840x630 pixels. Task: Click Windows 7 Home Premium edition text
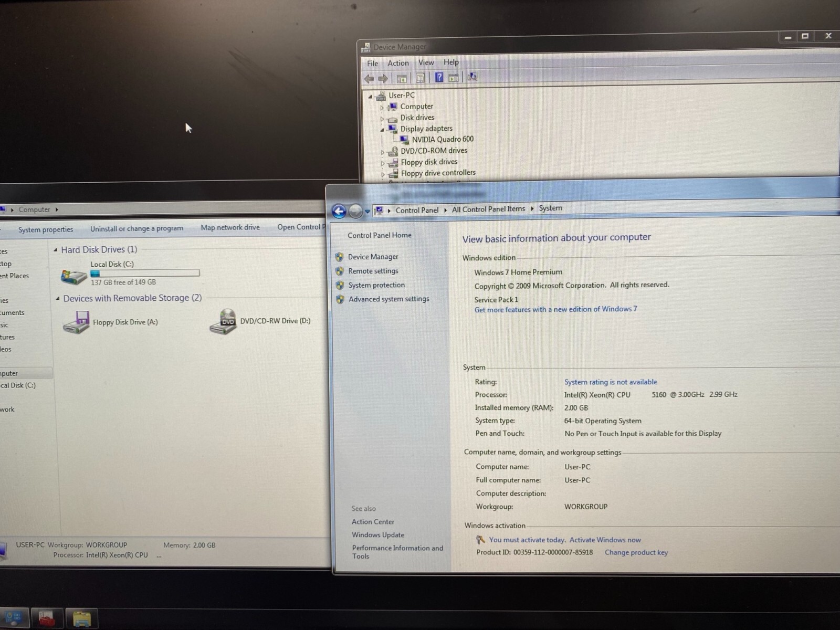point(518,272)
